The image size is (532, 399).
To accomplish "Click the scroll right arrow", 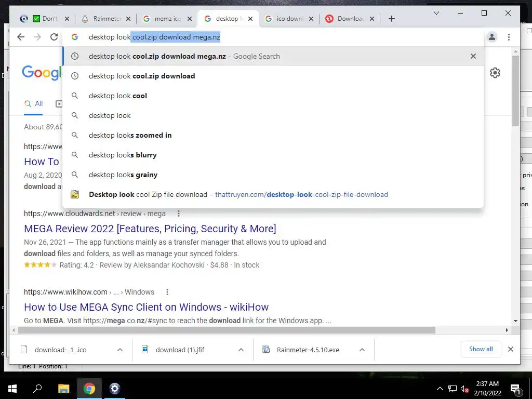I will pos(507,330).
